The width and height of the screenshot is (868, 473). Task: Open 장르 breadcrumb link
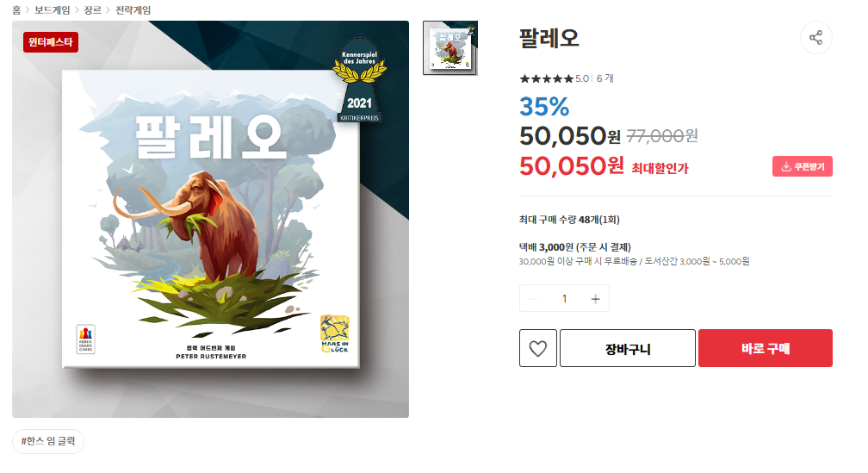pyautogui.click(x=92, y=10)
